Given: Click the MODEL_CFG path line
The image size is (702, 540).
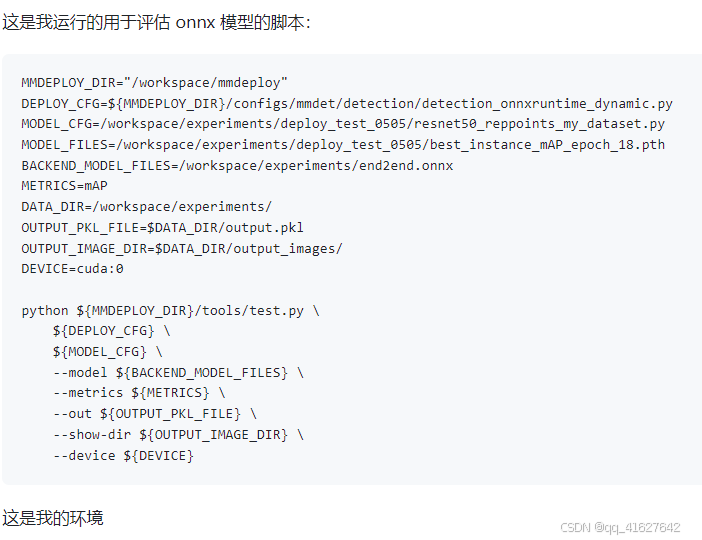Looking at the screenshot, I should (343, 124).
